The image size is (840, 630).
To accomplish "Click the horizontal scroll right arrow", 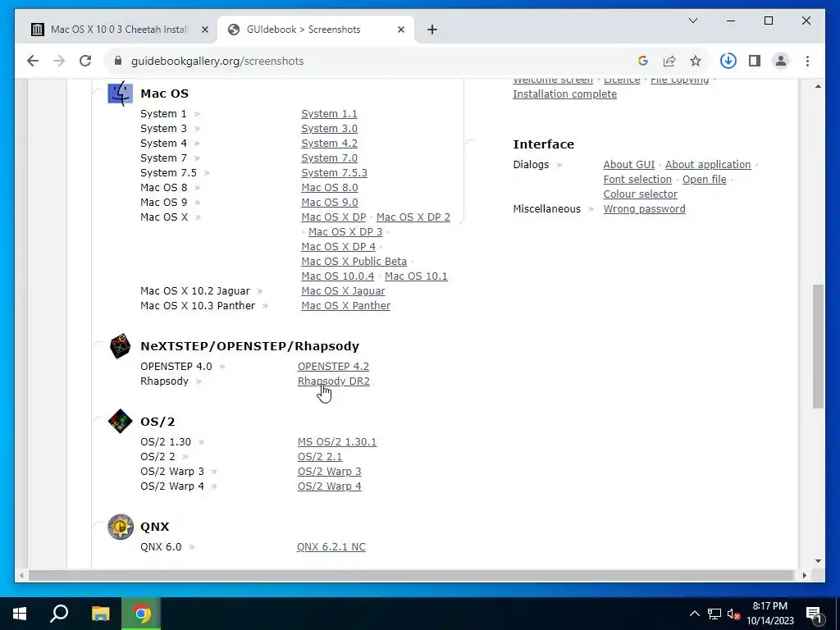I will coord(804,575).
